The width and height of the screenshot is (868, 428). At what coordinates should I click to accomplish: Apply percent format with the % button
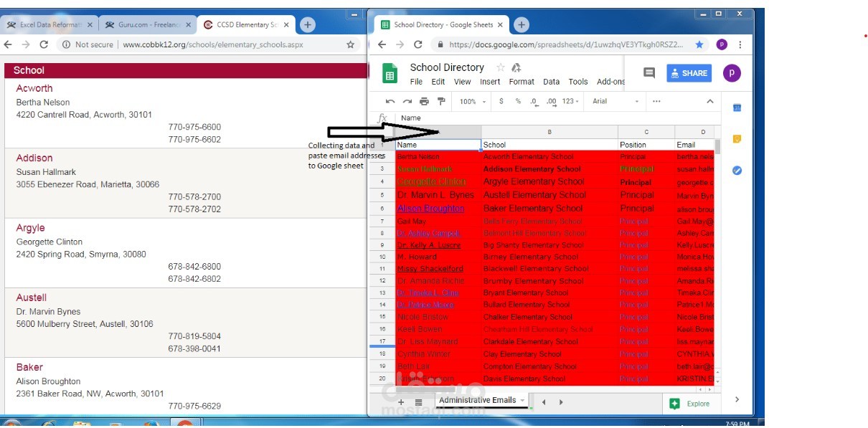click(x=518, y=101)
